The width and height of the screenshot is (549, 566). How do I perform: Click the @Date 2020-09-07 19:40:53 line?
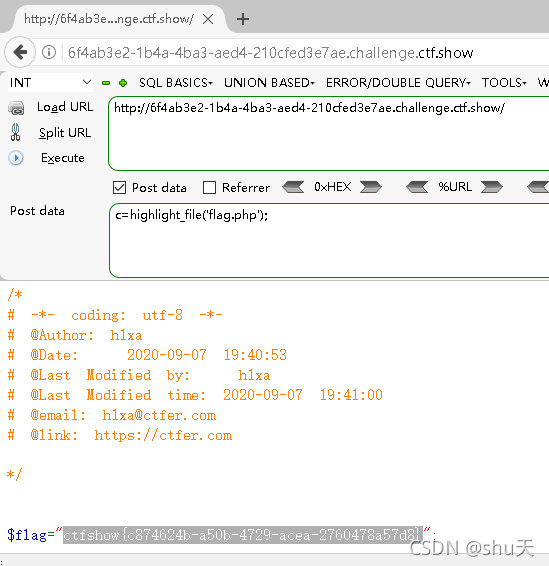click(147, 355)
